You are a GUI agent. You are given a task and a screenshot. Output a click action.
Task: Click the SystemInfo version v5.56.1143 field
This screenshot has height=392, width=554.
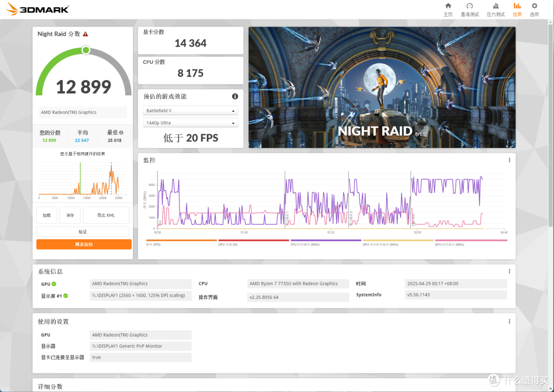[x=456, y=295]
